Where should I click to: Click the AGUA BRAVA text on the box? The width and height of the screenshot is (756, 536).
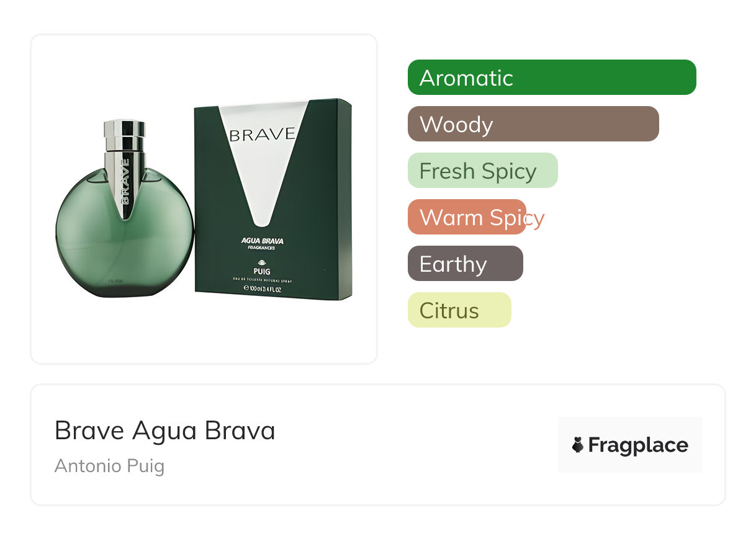coord(262,241)
